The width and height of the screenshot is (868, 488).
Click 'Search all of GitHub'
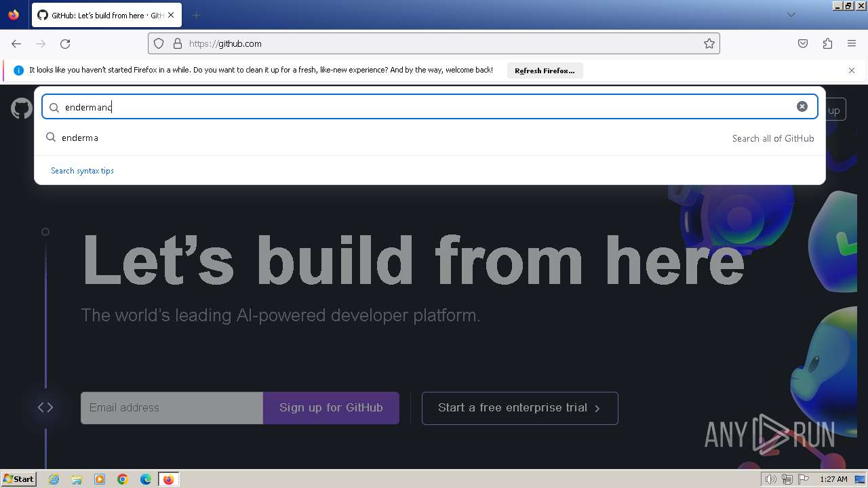pos(773,138)
